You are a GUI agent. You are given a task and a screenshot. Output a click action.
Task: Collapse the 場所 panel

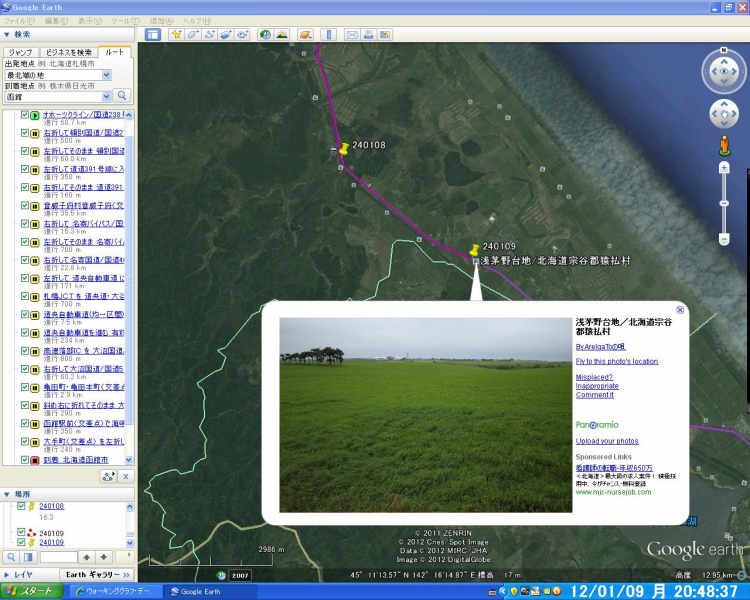click(x=7, y=494)
